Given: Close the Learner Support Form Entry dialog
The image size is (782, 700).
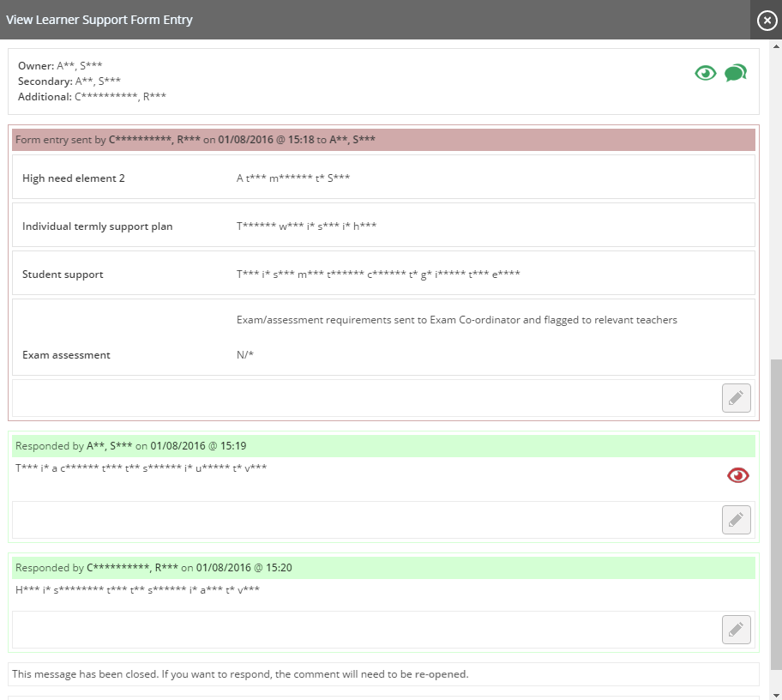Looking at the screenshot, I should pyautogui.click(x=767, y=20).
